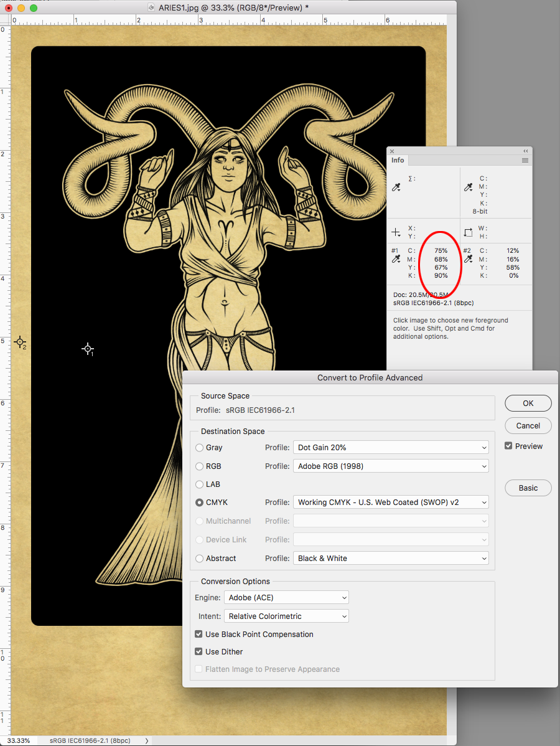This screenshot has height=746, width=560.
Task: Select the CMYK destination radio button
Action: pos(200,503)
